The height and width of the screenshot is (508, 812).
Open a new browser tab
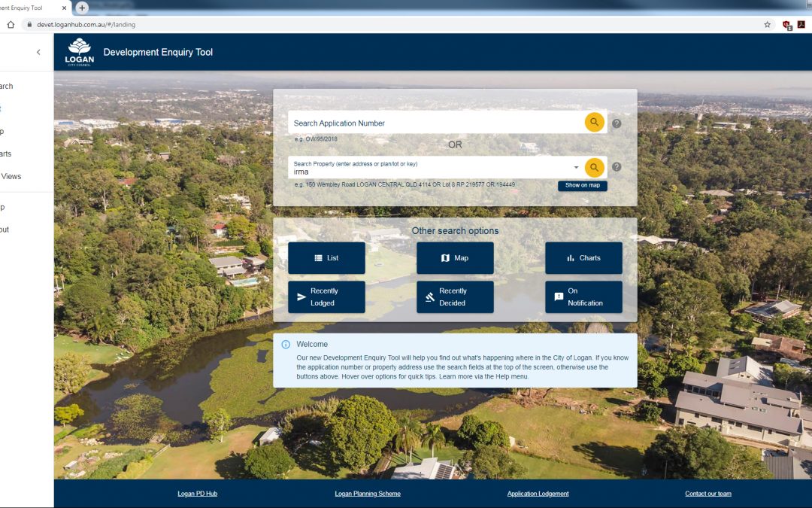tap(82, 8)
